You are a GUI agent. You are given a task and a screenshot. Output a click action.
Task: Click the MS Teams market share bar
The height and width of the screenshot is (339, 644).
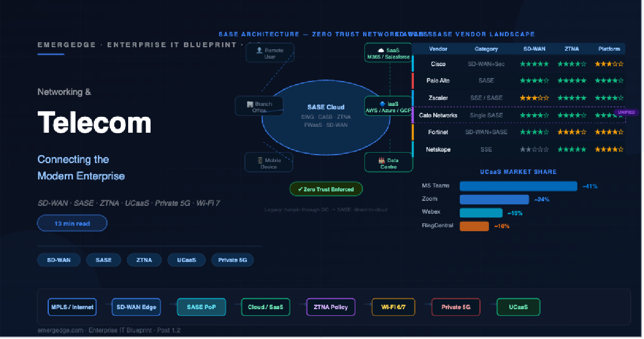(x=518, y=186)
